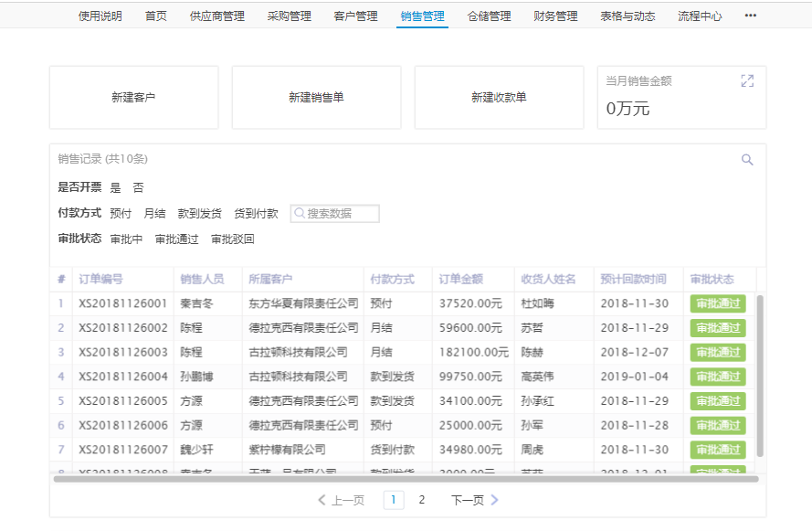812x531 pixels.
Task: Select the 客户管理 tab
Action: (x=356, y=16)
